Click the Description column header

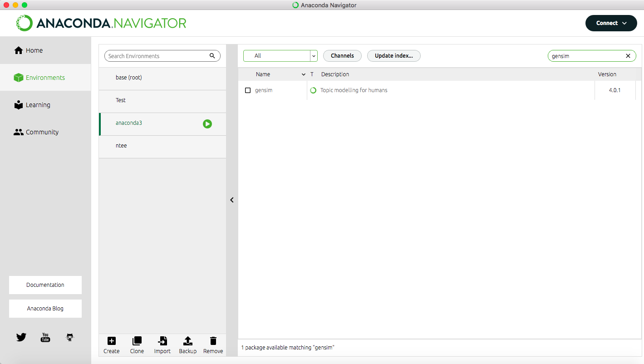[x=335, y=74]
